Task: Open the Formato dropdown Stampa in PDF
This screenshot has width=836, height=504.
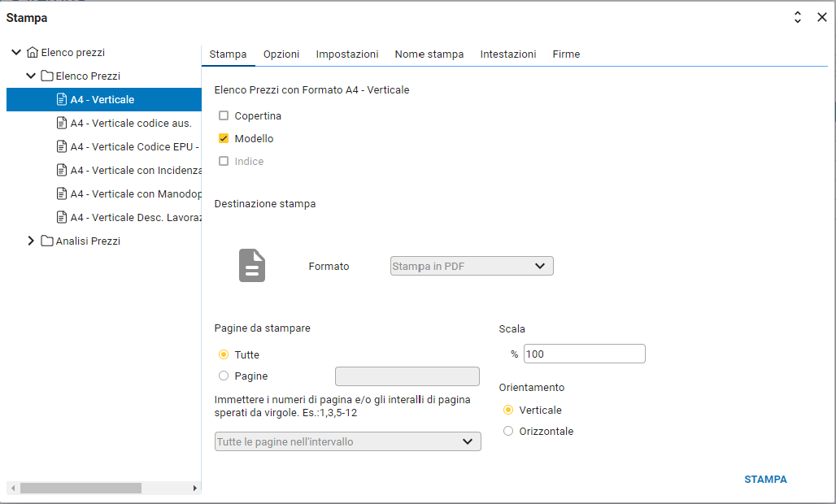Action: coord(472,266)
